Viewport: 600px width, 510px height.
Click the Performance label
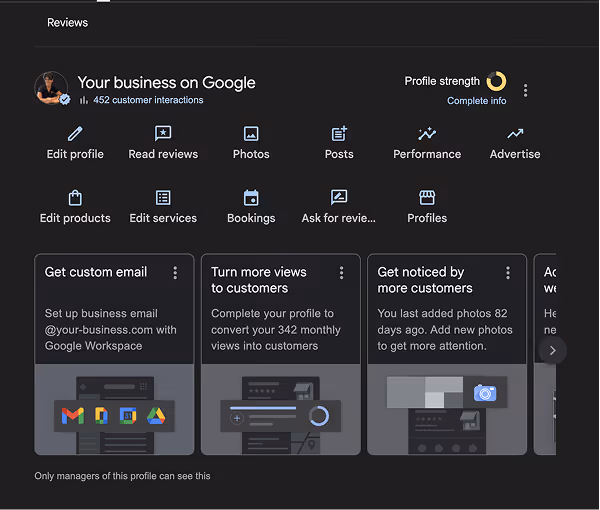point(427,154)
